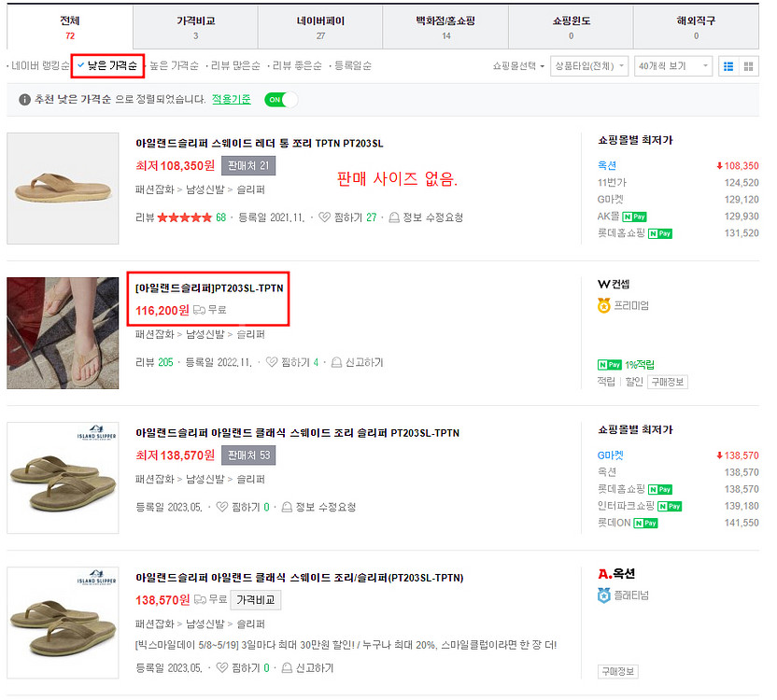
Task: Open 쇼핑몰선택 dropdown
Action: [x=518, y=66]
